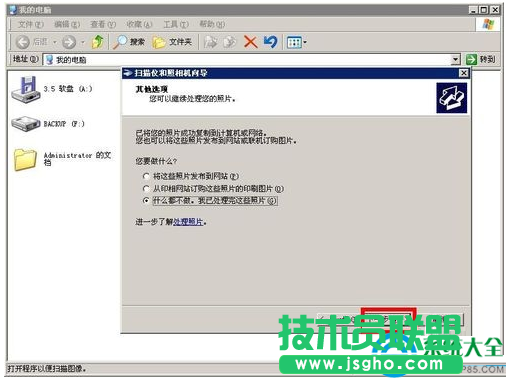Select 'publish these pictures to website' radio option
The width and height of the screenshot is (506, 380).
coord(146,176)
